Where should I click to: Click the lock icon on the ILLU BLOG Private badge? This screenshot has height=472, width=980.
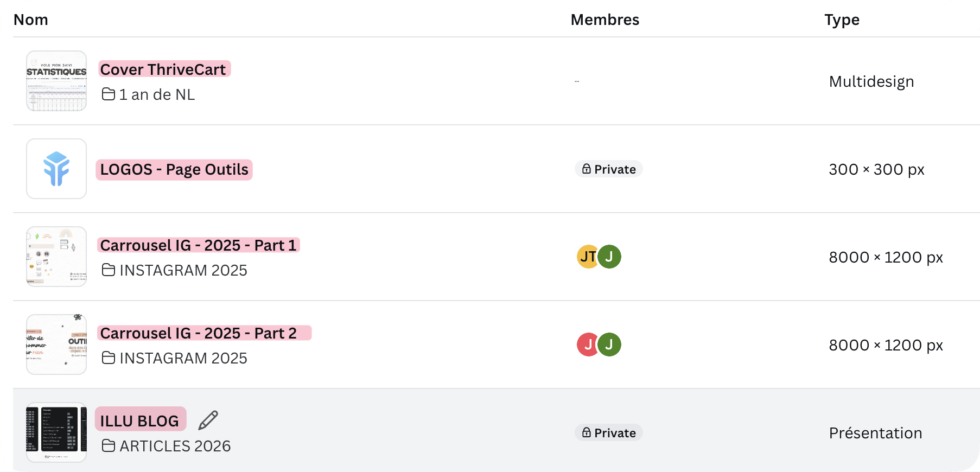586,432
